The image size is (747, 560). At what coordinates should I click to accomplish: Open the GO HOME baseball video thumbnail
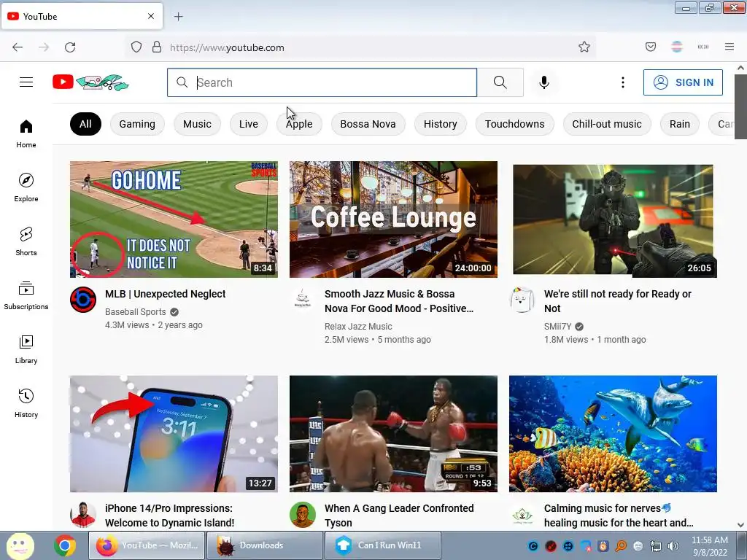pyautogui.click(x=174, y=219)
